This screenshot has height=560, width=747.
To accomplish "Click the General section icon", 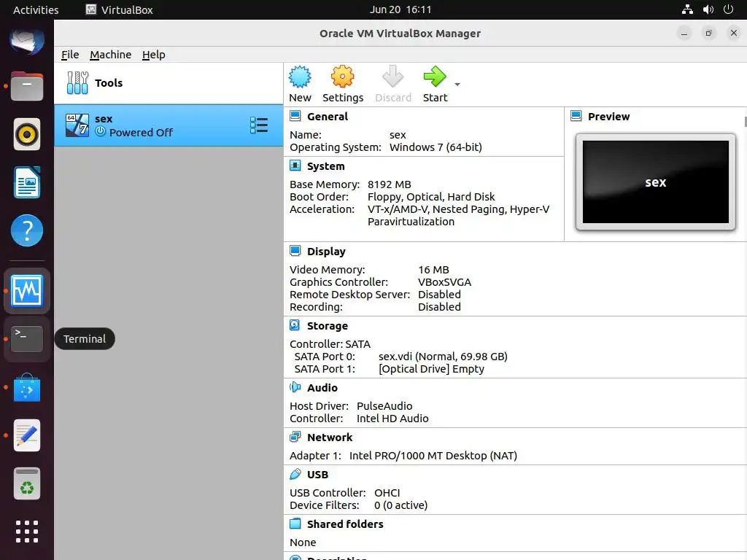I will (x=295, y=116).
